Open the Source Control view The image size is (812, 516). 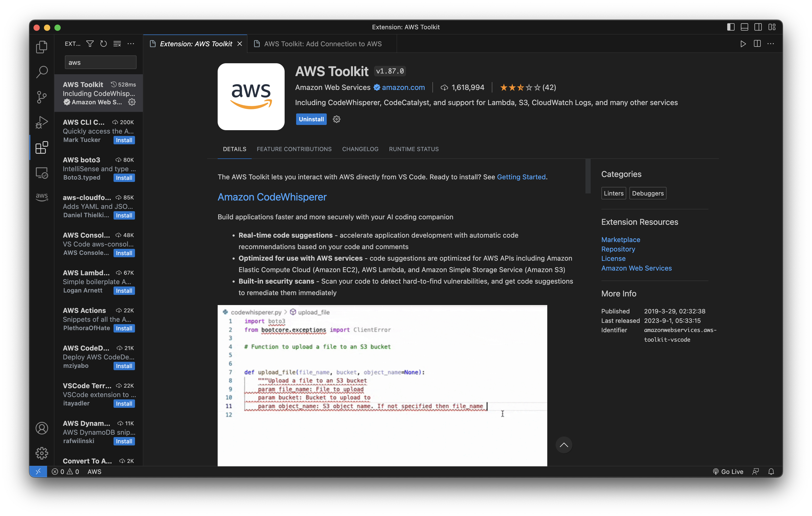coord(42,97)
